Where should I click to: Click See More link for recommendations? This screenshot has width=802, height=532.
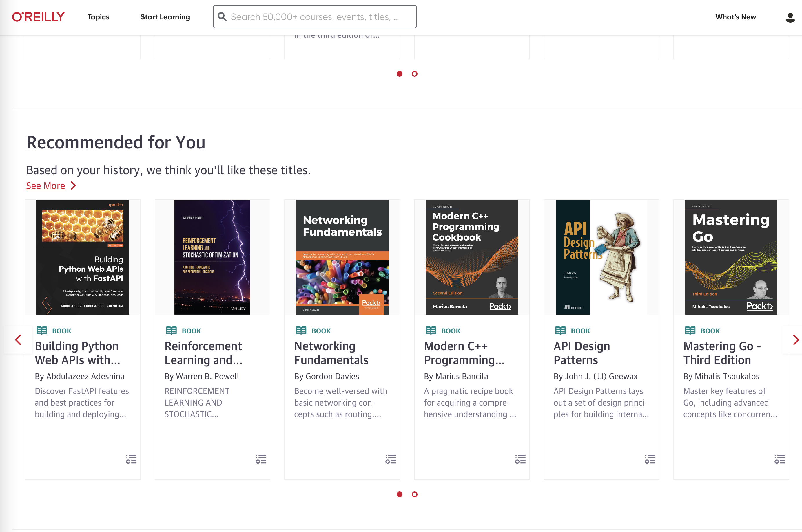(x=45, y=186)
